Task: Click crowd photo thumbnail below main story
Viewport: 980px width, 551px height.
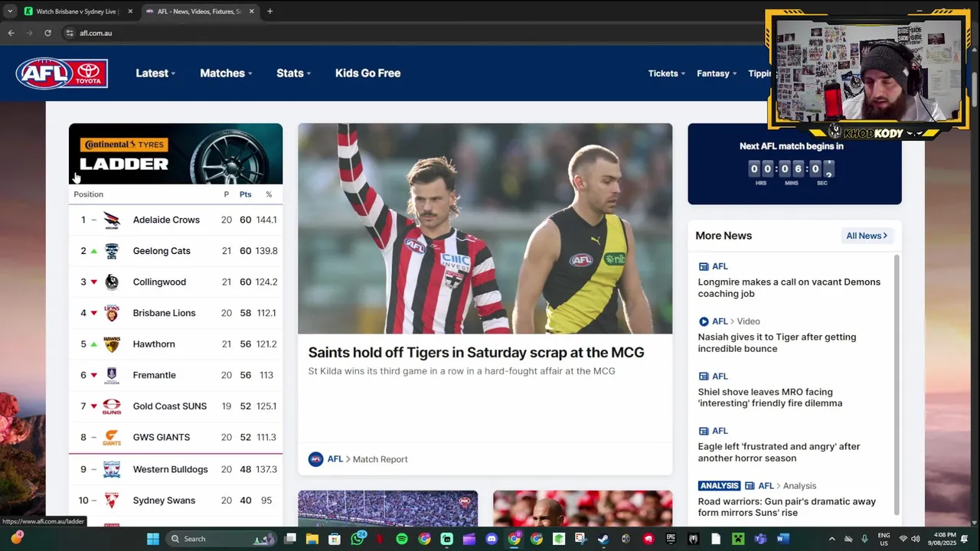Action: 387,509
